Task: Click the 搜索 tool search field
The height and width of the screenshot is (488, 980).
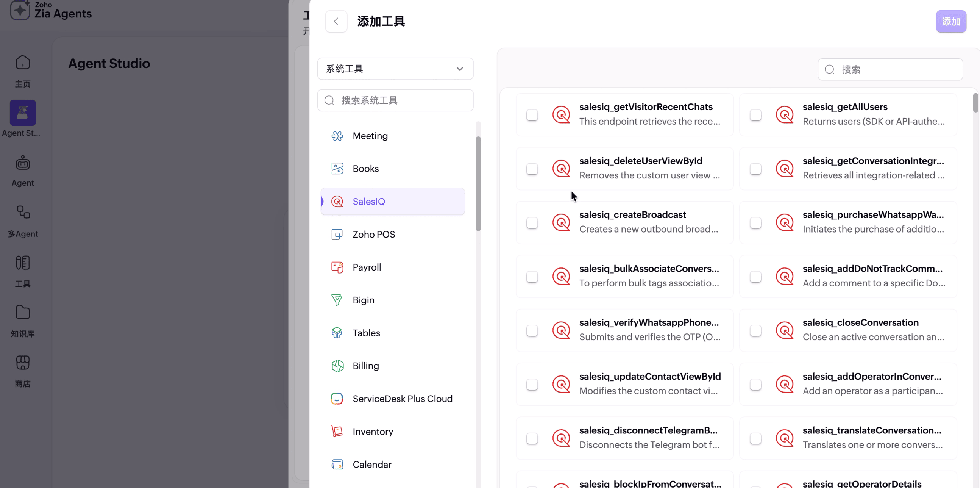Action: pos(890,69)
